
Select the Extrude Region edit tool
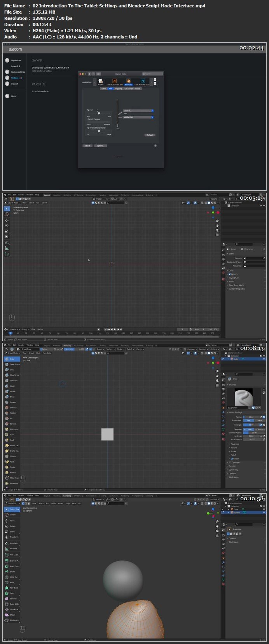tap(12, 561)
